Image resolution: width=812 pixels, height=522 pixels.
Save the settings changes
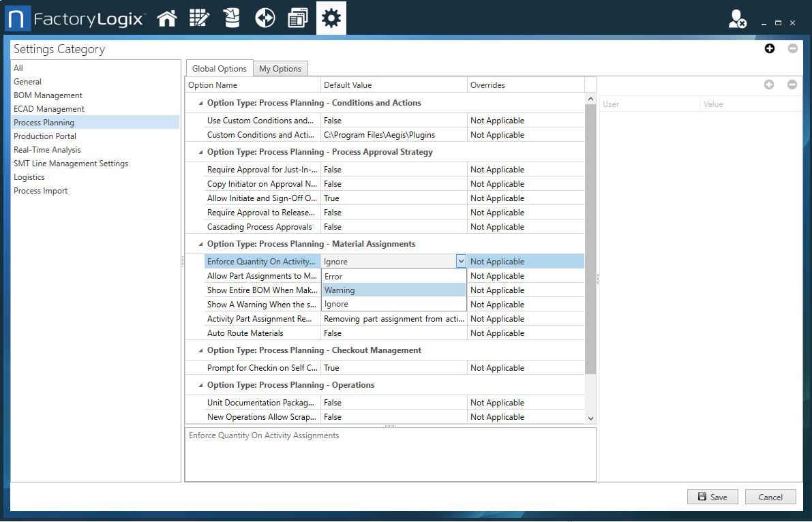712,497
